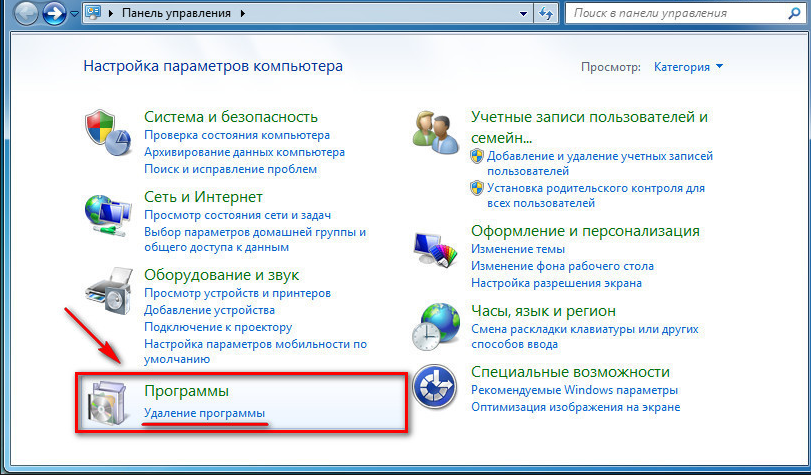811x475 pixels.
Task: Click the Специальные возможности accessibility icon
Action: (x=434, y=388)
